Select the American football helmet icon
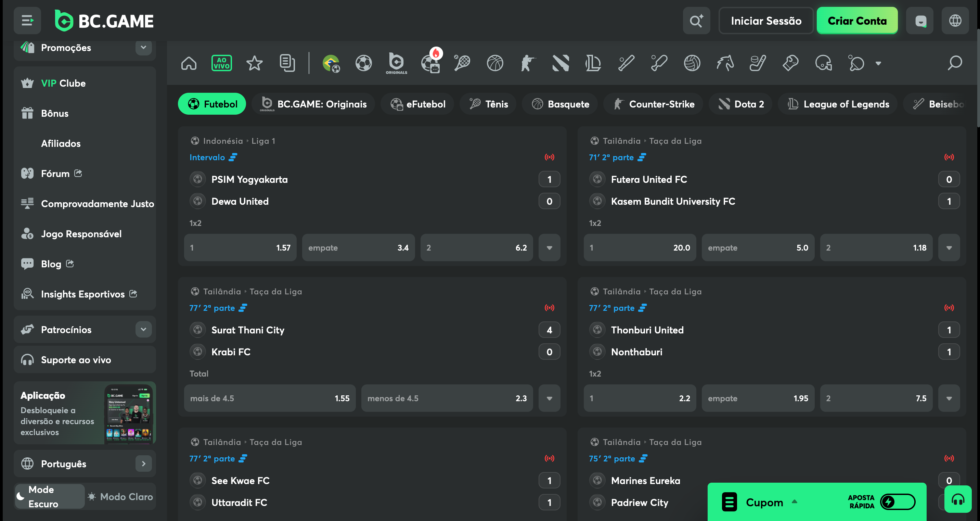980x521 pixels. (823, 63)
